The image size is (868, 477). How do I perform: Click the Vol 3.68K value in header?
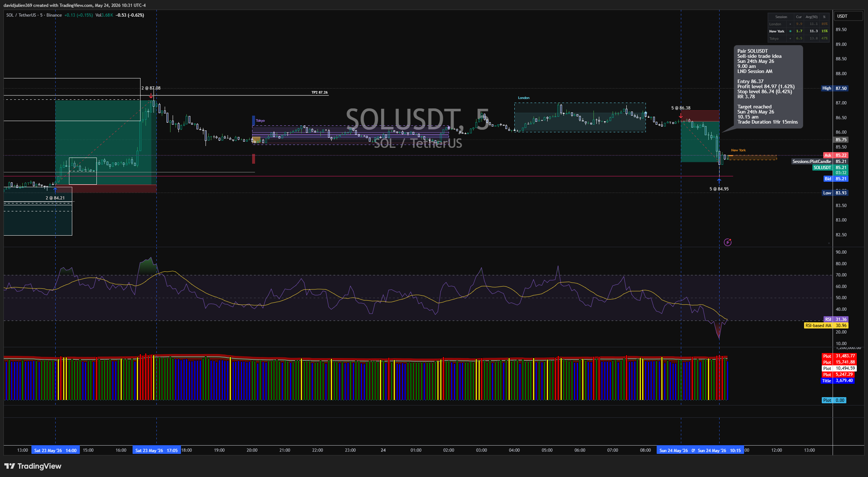pyautogui.click(x=104, y=15)
